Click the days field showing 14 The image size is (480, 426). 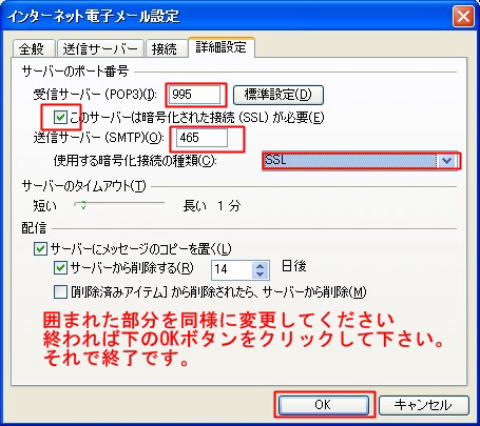(231, 269)
